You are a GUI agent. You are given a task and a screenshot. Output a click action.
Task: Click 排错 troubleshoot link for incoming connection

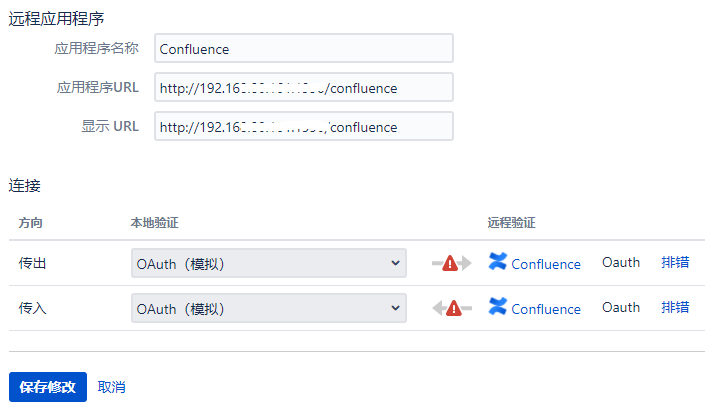point(675,308)
